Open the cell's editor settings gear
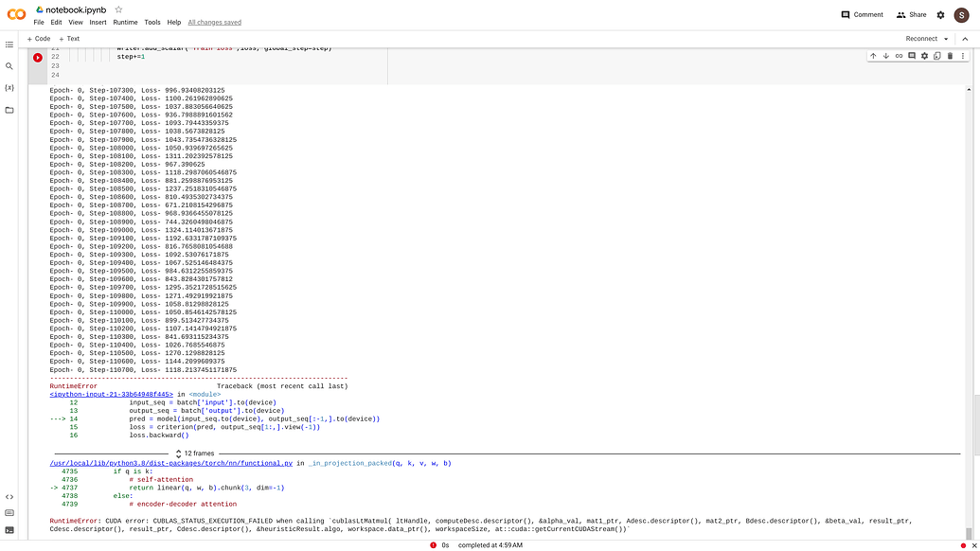 pos(924,56)
